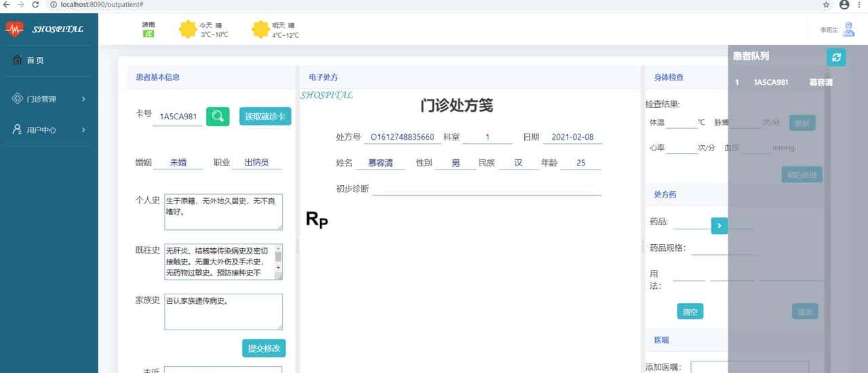Reload the page with browser refresh icon
This screenshot has width=868, height=373.
point(35,4)
